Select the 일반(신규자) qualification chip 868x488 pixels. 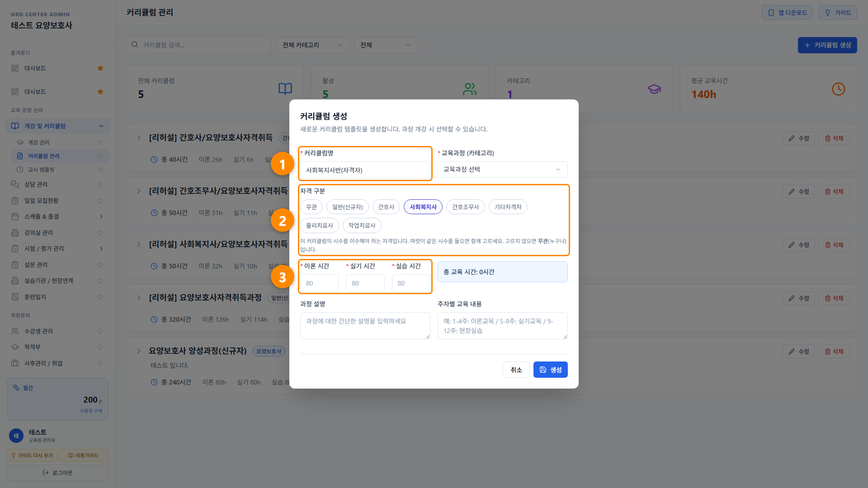(348, 207)
